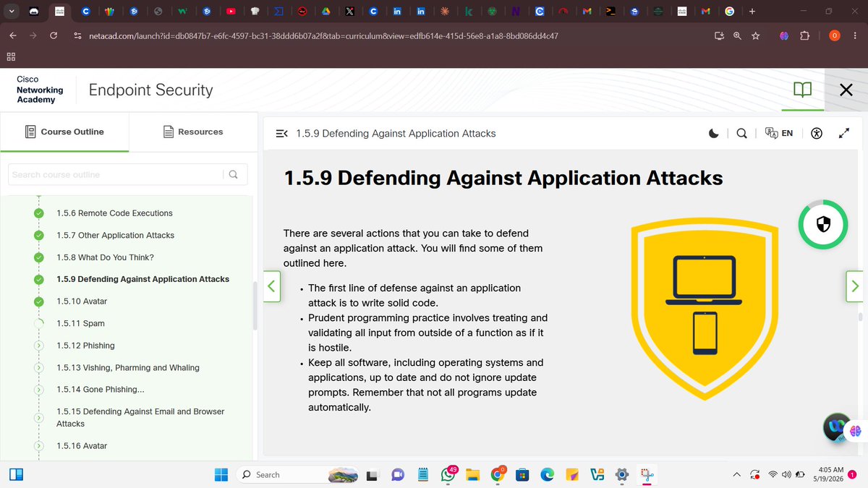Open content search with the magnifier icon
Image resolution: width=868 pixels, height=488 pixels.
pyautogui.click(x=741, y=133)
